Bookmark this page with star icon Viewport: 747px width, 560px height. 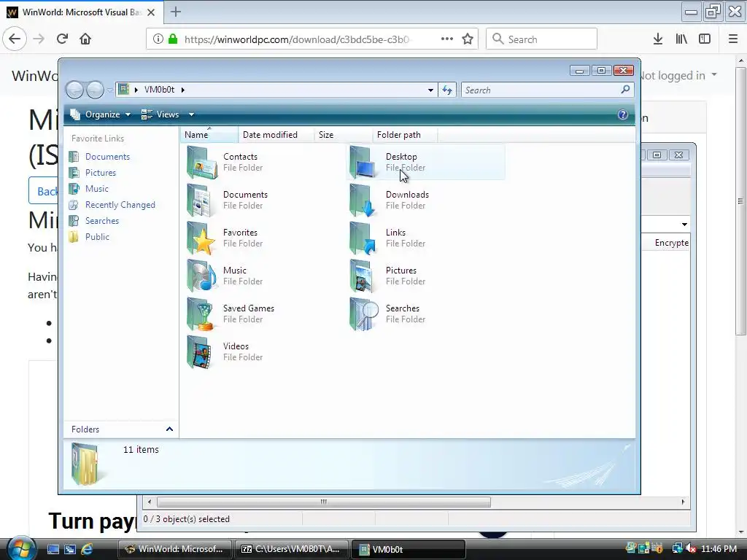[x=468, y=39]
